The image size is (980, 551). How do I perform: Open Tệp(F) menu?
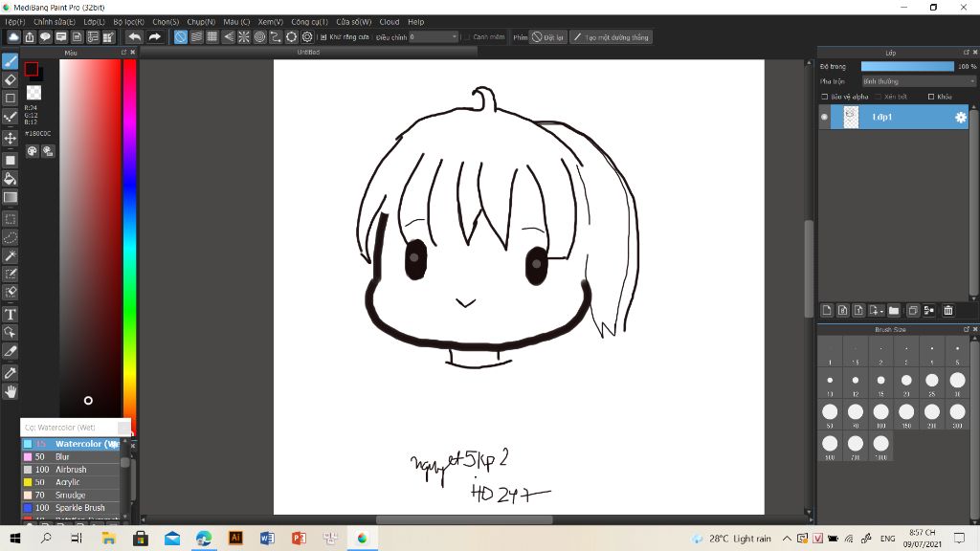point(14,22)
